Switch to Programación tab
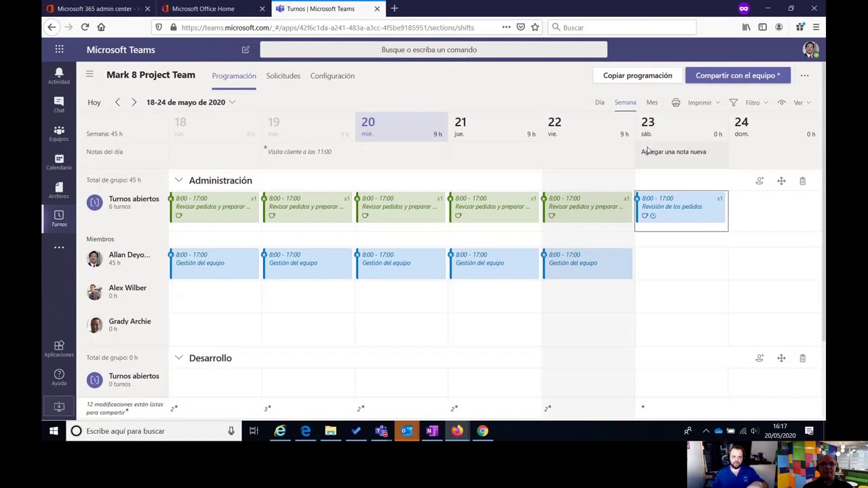868x488 pixels. 234,76
